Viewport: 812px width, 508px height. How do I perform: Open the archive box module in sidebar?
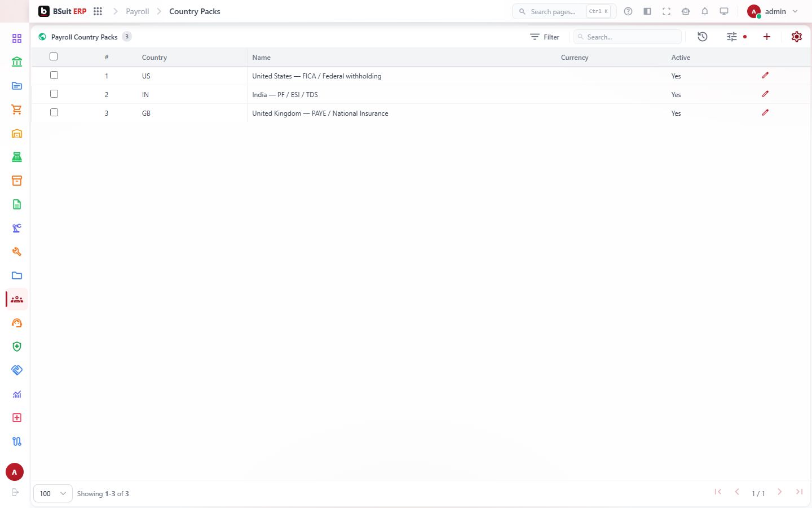click(17, 181)
